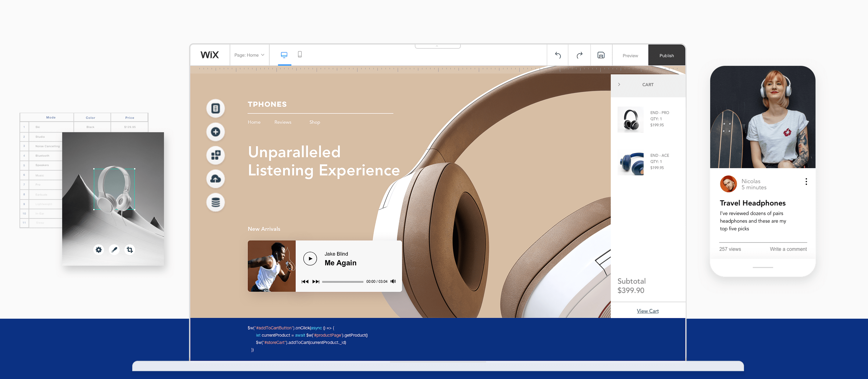Click the END - ACE headphone thumbnail
The image size is (868, 379).
click(631, 162)
